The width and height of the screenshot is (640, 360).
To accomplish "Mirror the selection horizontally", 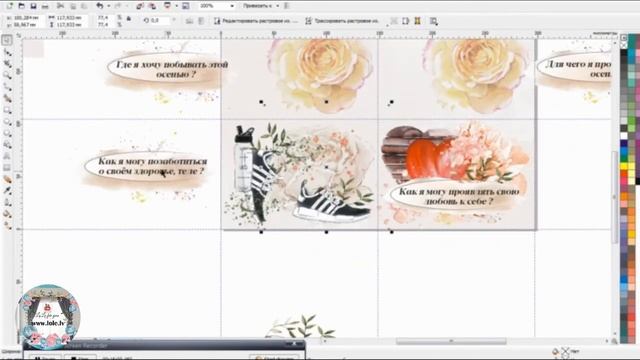I will [189, 21].
